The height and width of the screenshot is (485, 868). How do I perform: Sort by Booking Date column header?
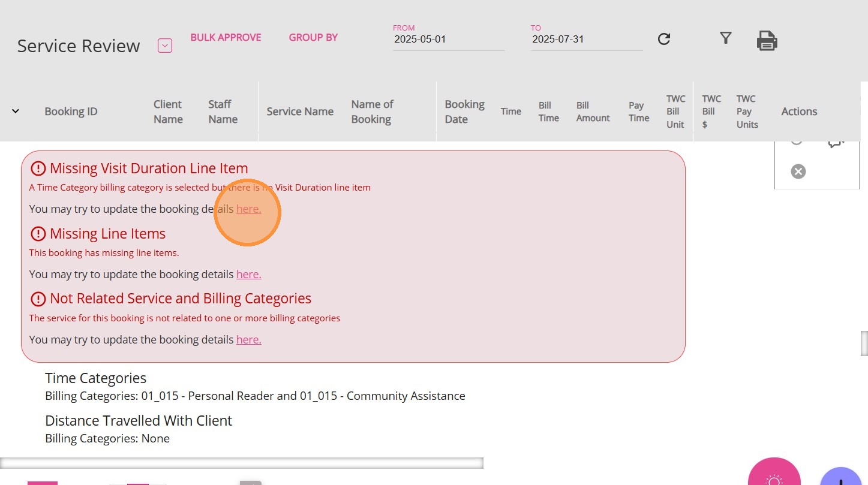click(464, 112)
